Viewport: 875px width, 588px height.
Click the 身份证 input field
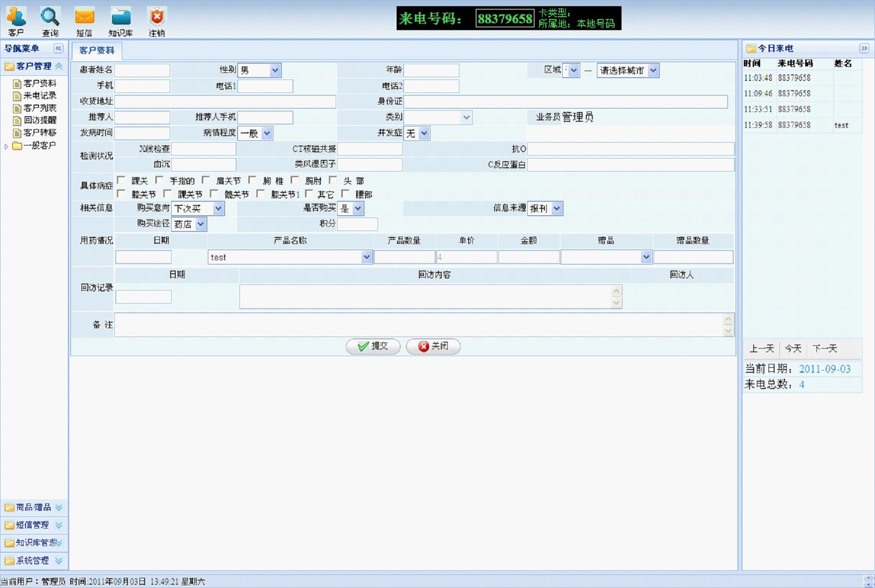tap(566, 102)
